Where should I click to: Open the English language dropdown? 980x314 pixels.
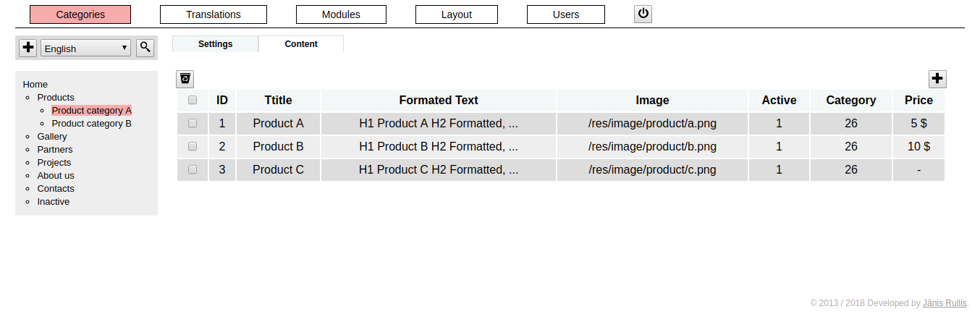coord(85,48)
